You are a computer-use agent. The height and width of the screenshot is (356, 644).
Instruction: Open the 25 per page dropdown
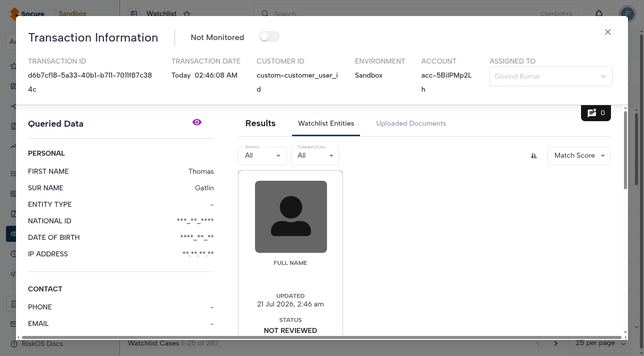click(600, 343)
